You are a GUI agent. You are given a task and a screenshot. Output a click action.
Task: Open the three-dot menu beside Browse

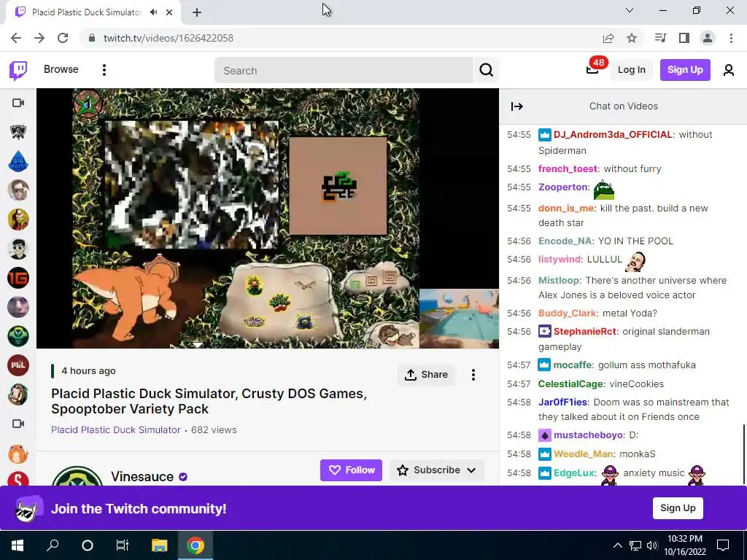(x=104, y=70)
